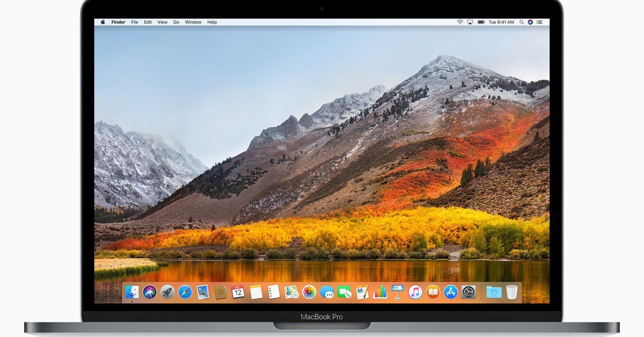Open Contacts book icon in dock
Image resolution: width=644 pixels, height=337 pixels.
click(x=221, y=292)
